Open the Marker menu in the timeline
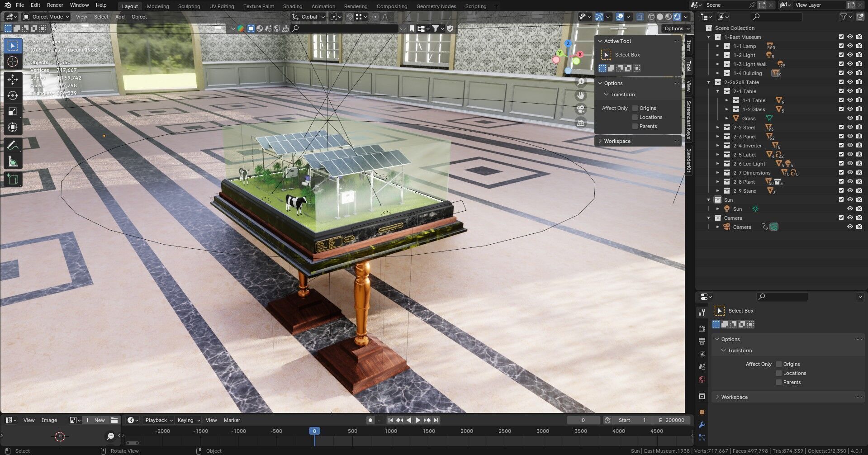The width and height of the screenshot is (868, 455). click(x=232, y=420)
